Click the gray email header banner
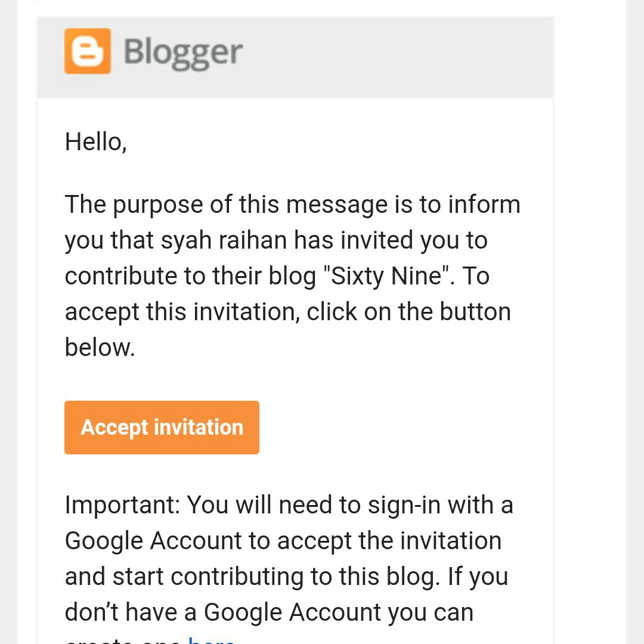The image size is (644, 644). pos(394,57)
